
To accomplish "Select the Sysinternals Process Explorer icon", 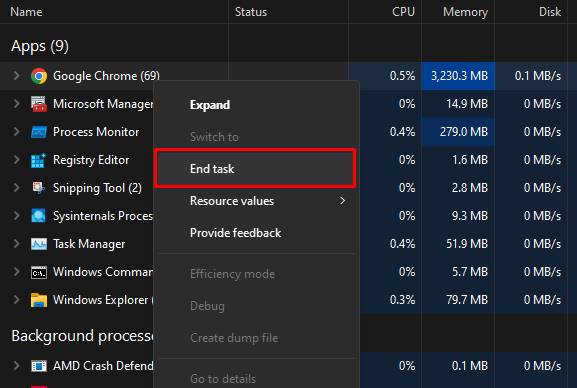I will click(39, 216).
